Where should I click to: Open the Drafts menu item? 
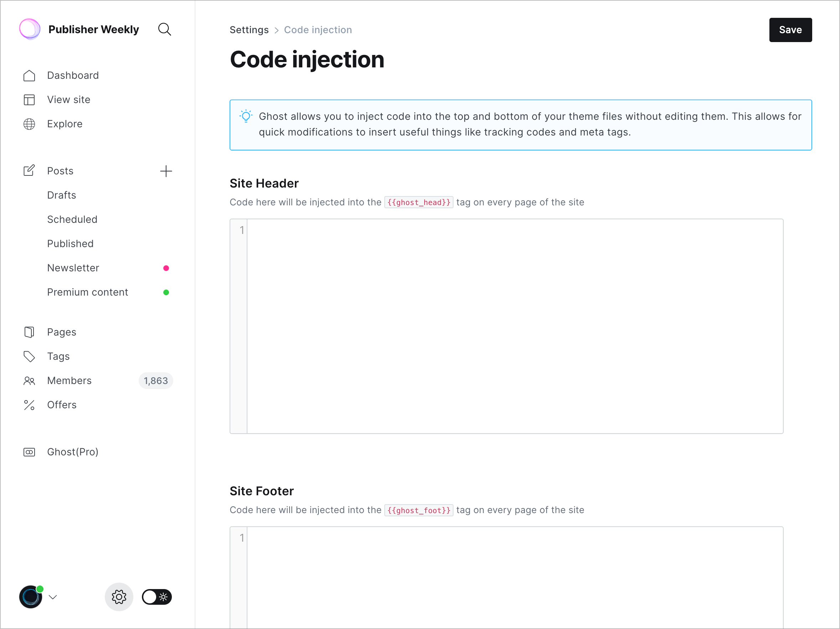click(62, 195)
